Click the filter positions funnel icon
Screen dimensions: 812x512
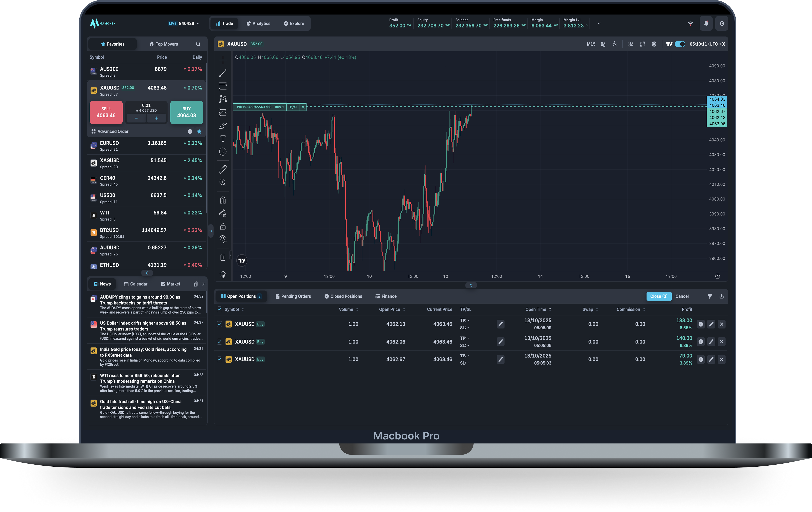[709, 296]
